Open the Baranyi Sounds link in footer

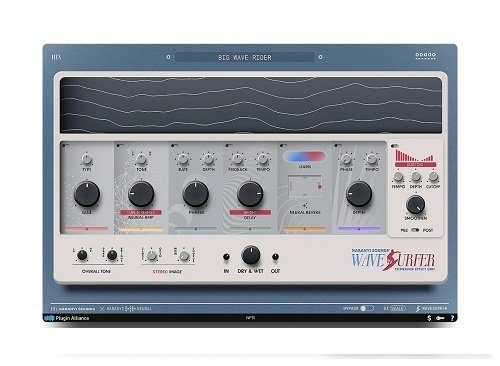click(73, 309)
